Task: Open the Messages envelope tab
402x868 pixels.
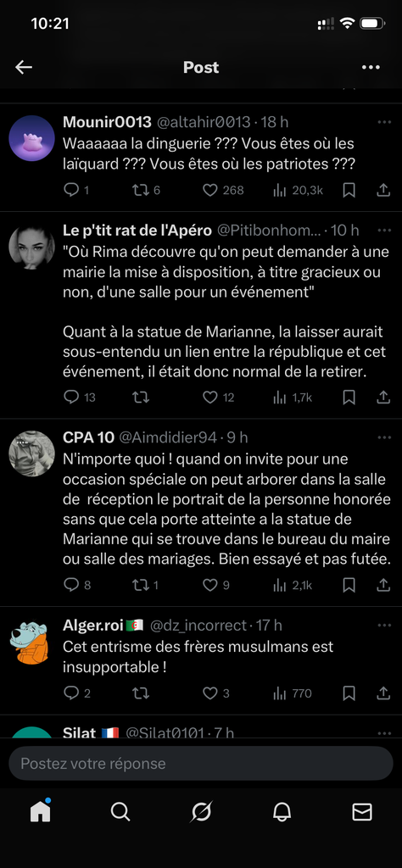Action: coord(362,811)
